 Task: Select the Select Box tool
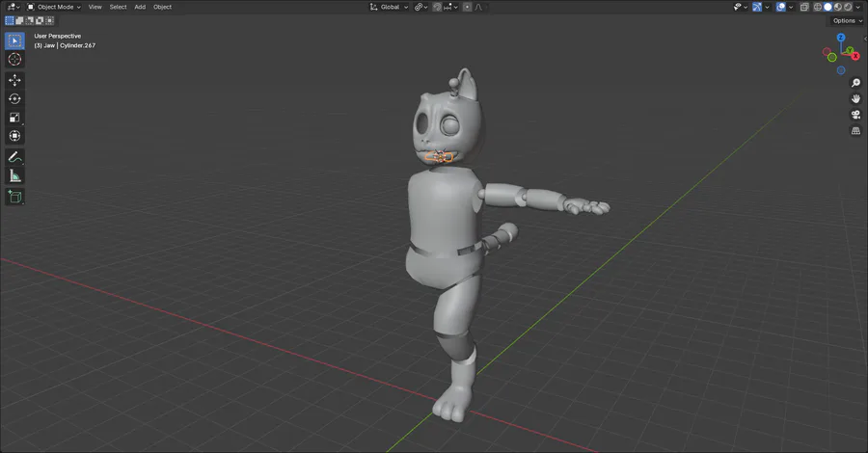[14, 40]
